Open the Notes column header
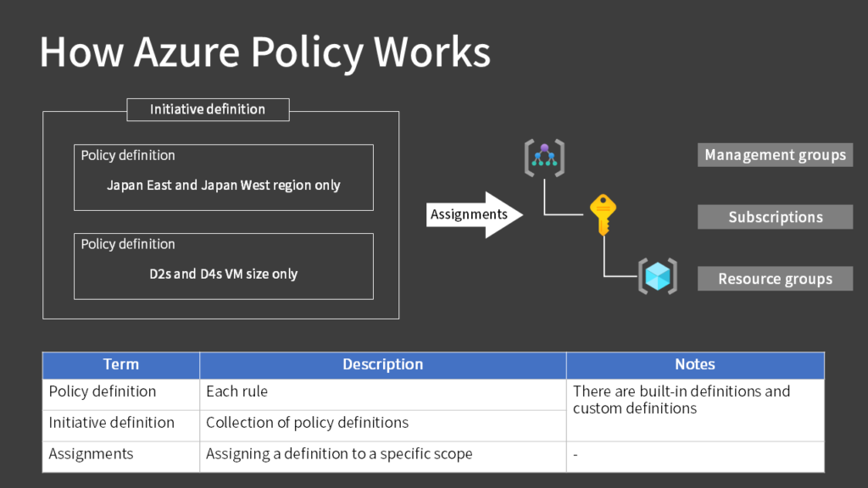 pyautogui.click(x=694, y=364)
